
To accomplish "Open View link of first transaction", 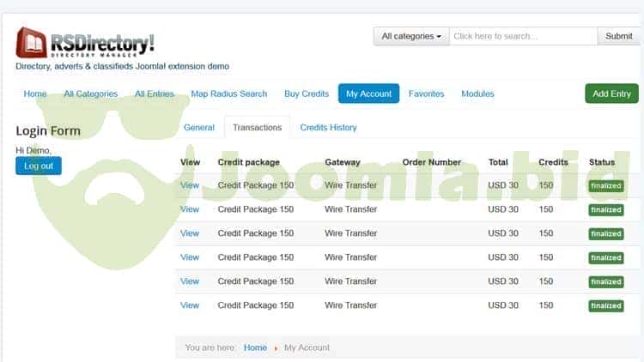I will [189, 185].
